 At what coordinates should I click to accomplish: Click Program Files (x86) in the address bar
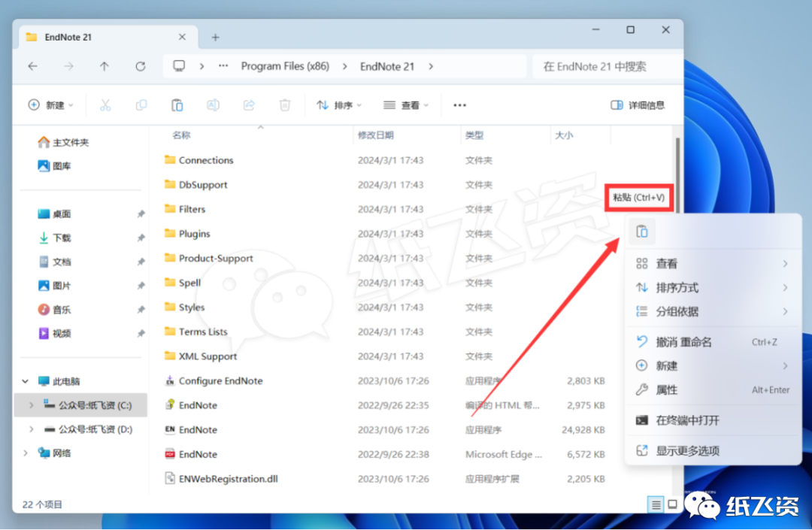pyautogui.click(x=286, y=66)
